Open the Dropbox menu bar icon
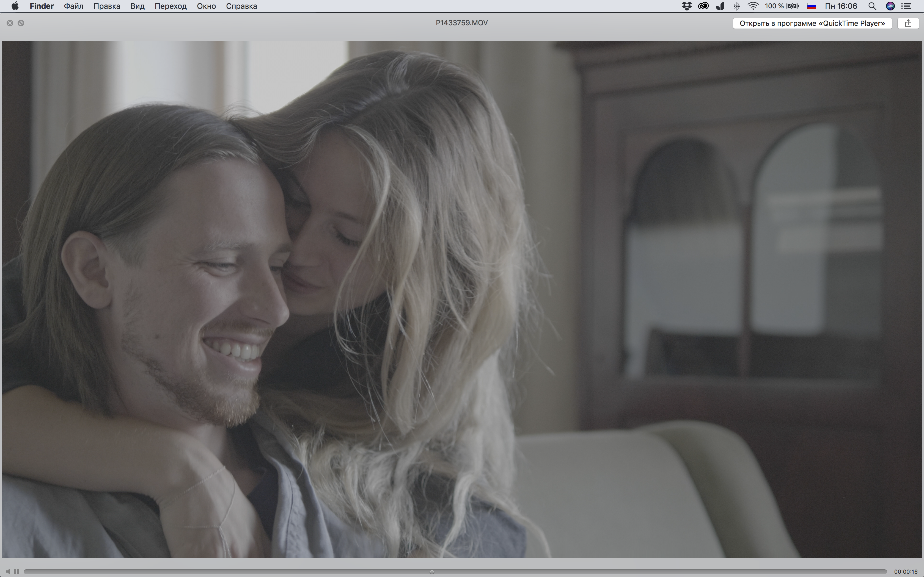 pos(686,6)
